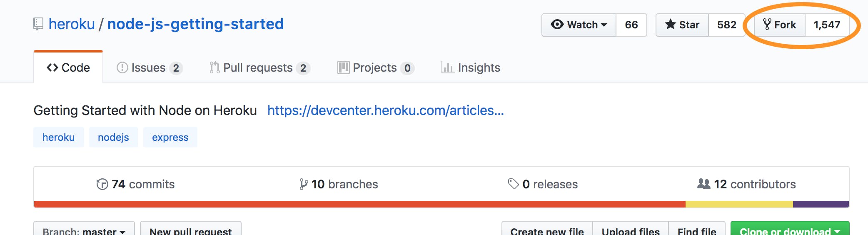Switch to the Code tab
868x235 pixels.
pos(68,67)
